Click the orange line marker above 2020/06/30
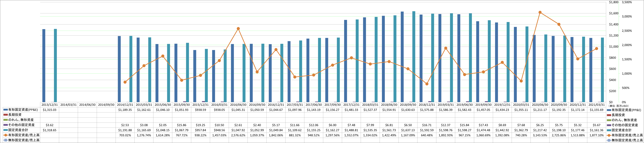This screenshot has height=143, width=644. click(x=540, y=12)
